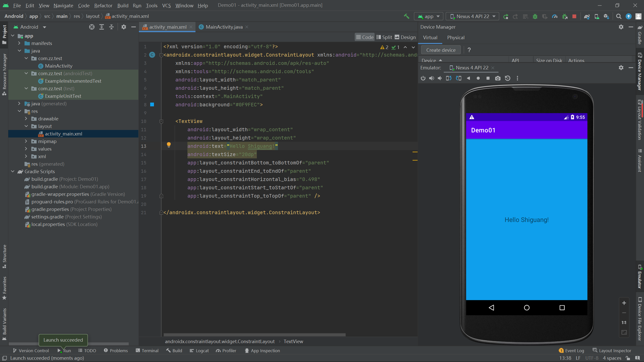Run Gradle sync for the project

pos(587,16)
